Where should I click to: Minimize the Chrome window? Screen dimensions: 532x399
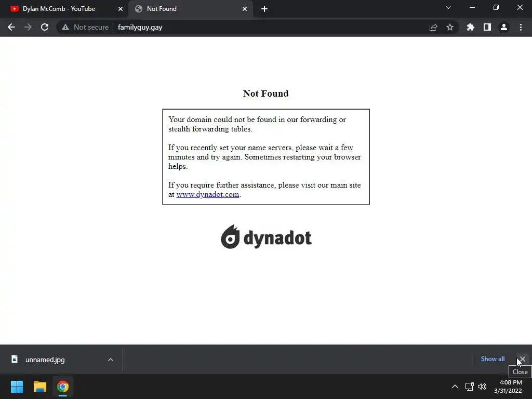[472, 7]
